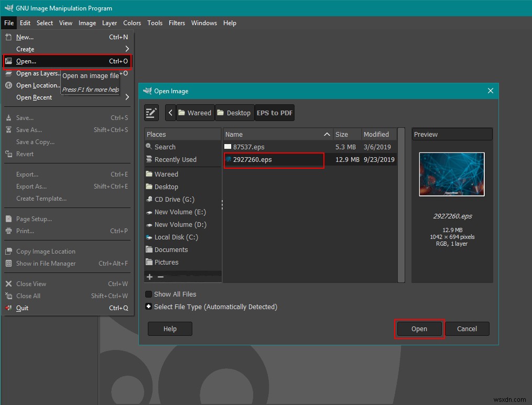This screenshot has width=532, height=405.
Task: Select Local Disk (C:) in Places
Action: [176, 237]
